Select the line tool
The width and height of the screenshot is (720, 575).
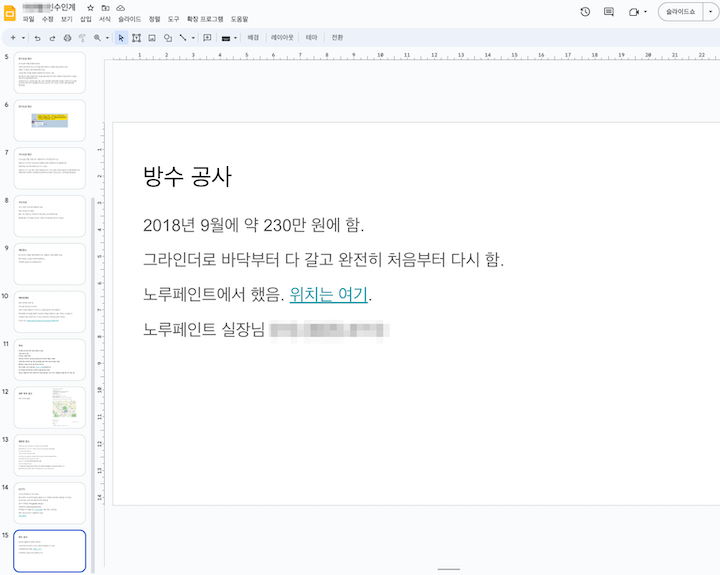183,38
